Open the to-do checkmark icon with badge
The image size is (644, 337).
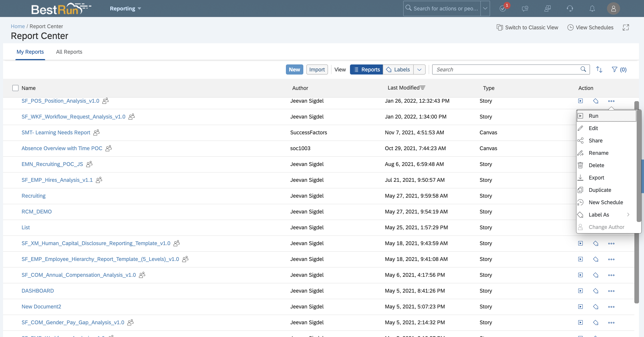point(503,8)
